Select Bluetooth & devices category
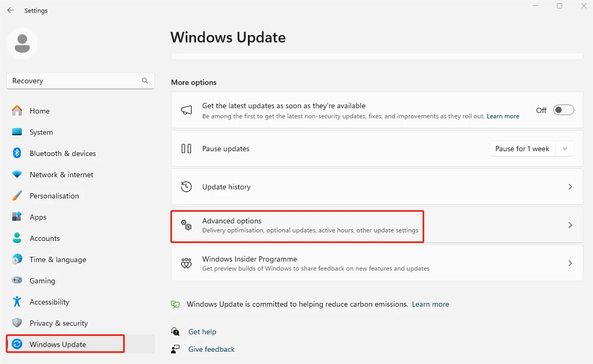The image size is (593, 364). coord(81,153)
